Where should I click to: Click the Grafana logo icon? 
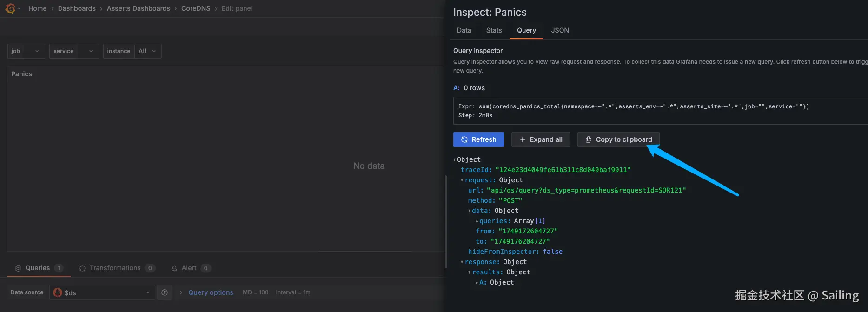point(10,8)
